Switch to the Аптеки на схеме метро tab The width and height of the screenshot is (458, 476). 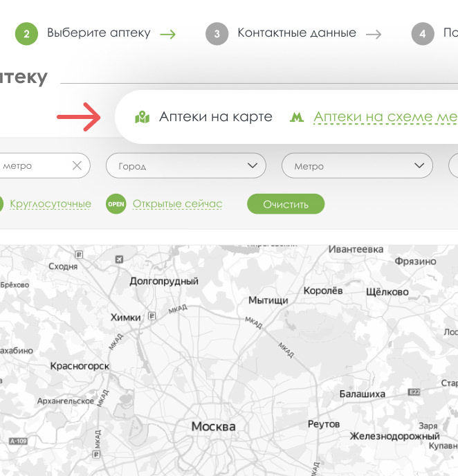click(x=385, y=117)
